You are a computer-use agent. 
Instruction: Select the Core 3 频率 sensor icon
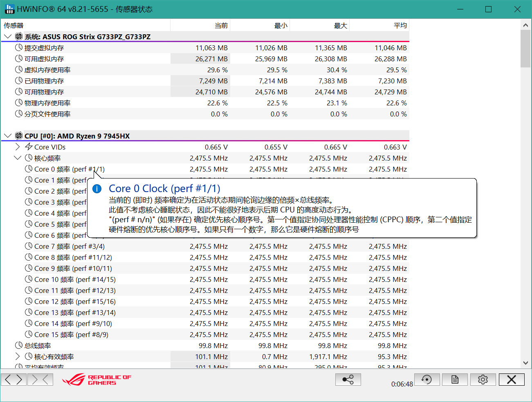tap(29, 202)
